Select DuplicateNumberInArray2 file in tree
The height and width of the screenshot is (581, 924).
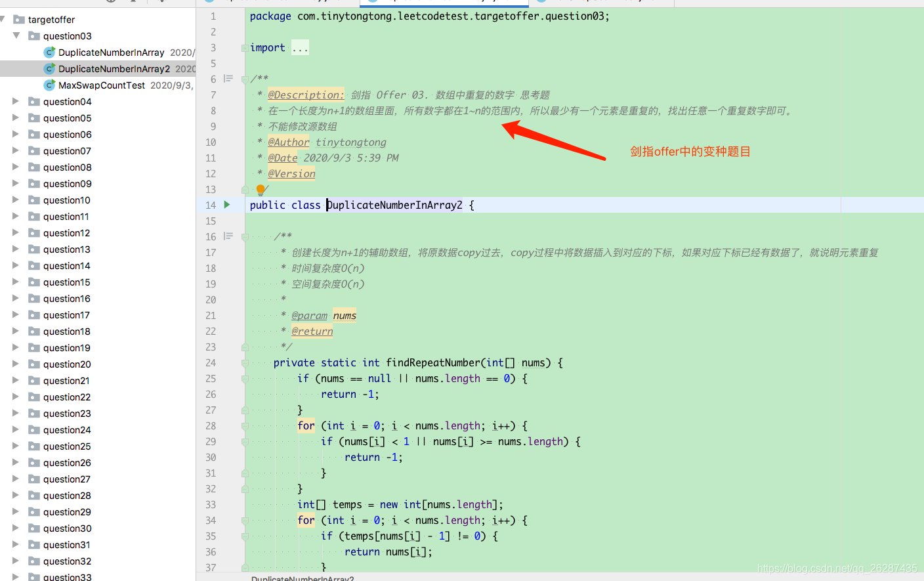(98, 69)
